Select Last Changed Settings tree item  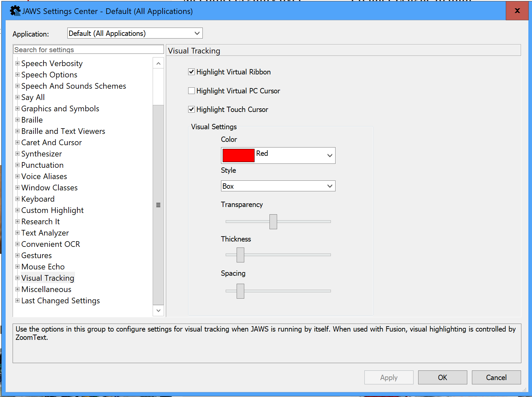pyautogui.click(x=61, y=301)
